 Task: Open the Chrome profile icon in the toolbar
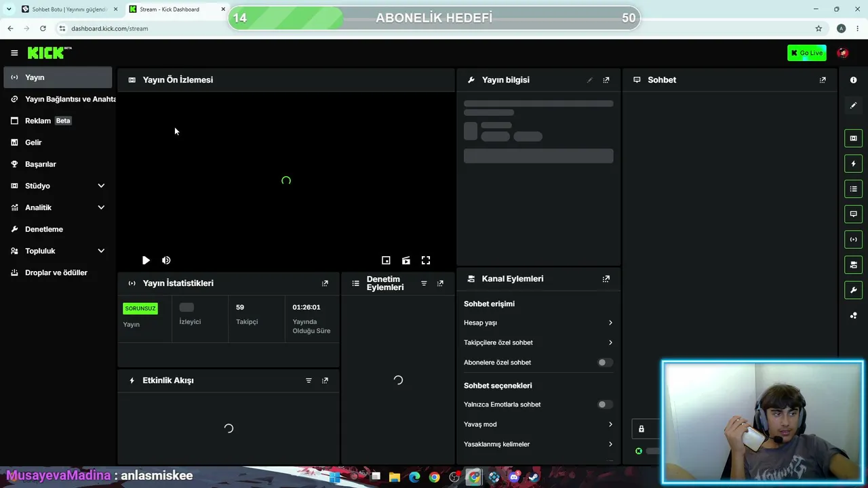(x=841, y=28)
